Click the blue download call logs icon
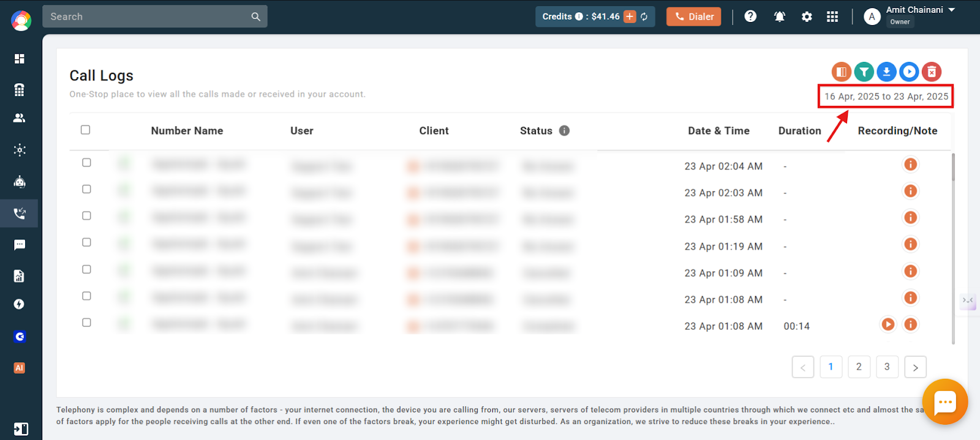The width and height of the screenshot is (980, 440). [886, 72]
